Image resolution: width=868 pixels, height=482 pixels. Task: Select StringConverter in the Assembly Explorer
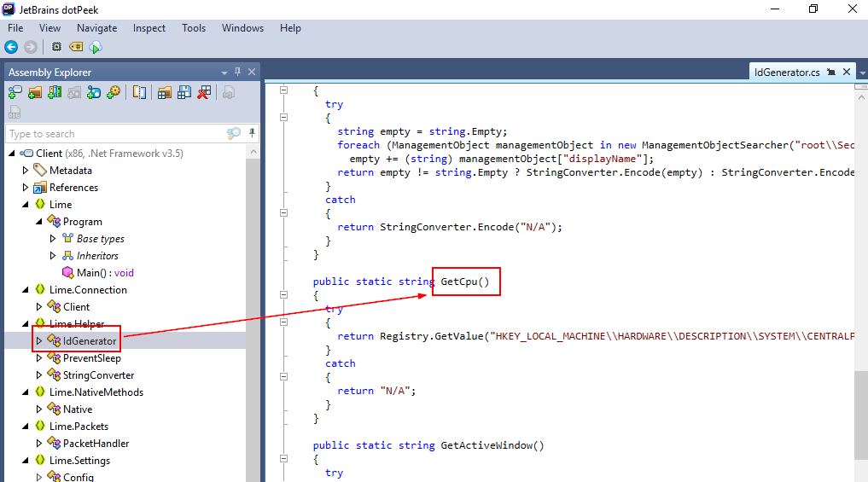(98, 375)
